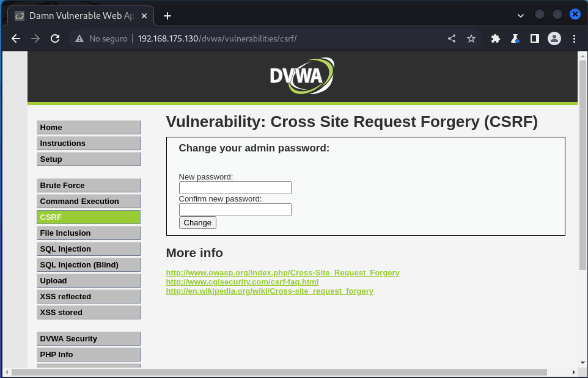The width and height of the screenshot is (588, 378).
Task: Open the extensions puzzle icon
Action: pyautogui.click(x=495, y=38)
